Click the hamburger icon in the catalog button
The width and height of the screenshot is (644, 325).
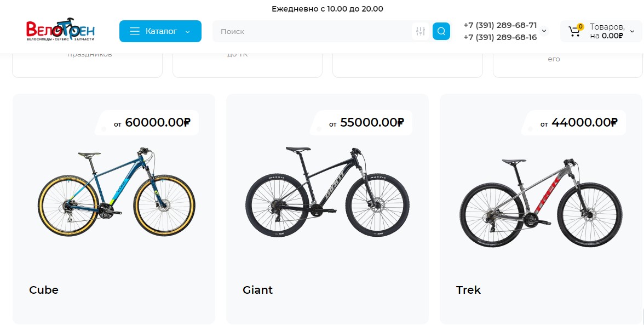pyautogui.click(x=135, y=31)
